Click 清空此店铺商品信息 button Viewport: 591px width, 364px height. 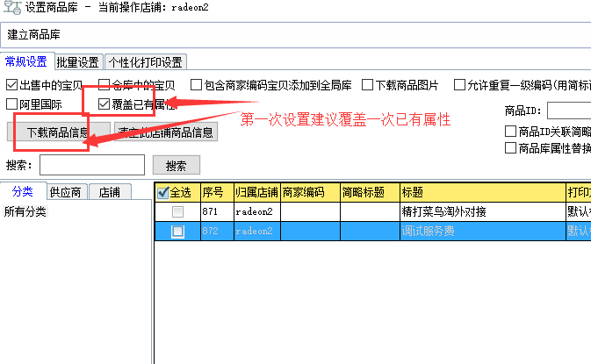[x=166, y=132]
